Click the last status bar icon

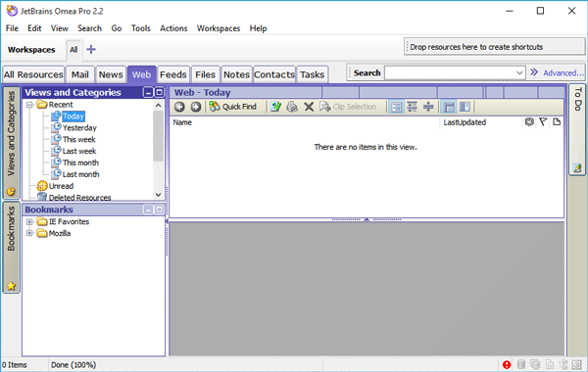[577, 364]
